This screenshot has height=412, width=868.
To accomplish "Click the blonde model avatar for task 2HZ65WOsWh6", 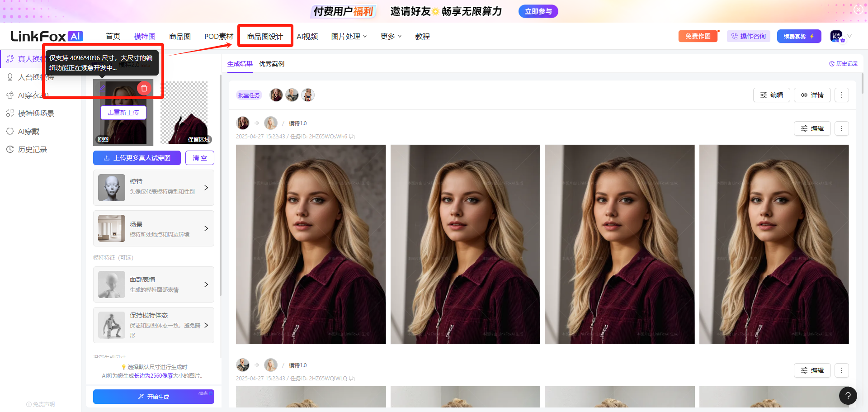I will [x=271, y=123].
